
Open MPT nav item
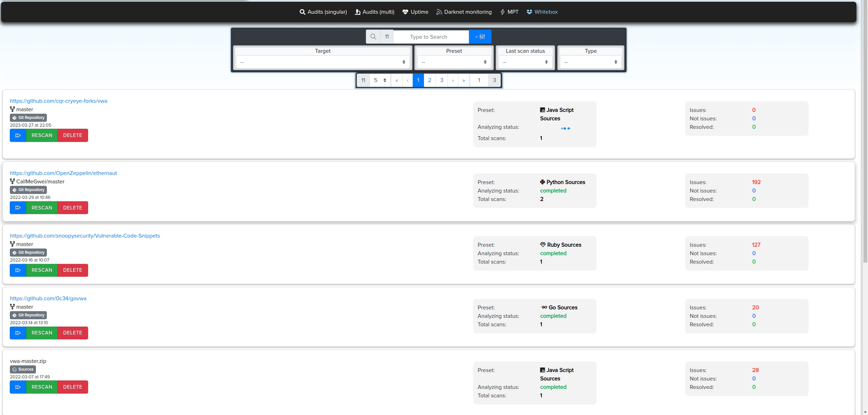point(509,12)
